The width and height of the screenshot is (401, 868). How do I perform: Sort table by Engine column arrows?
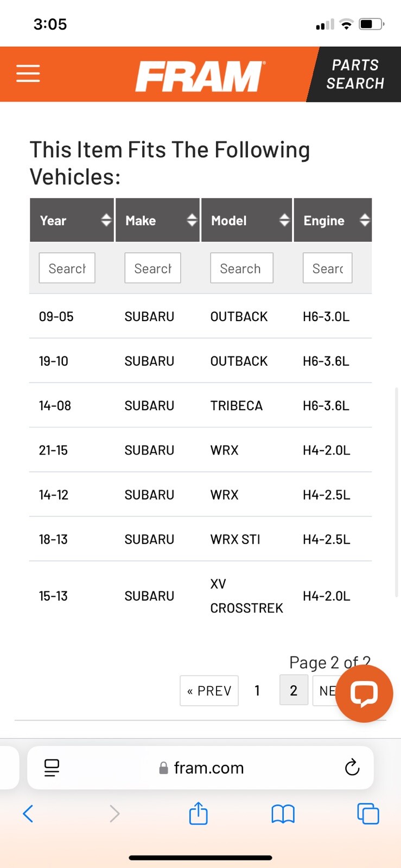tap(365, 220)
